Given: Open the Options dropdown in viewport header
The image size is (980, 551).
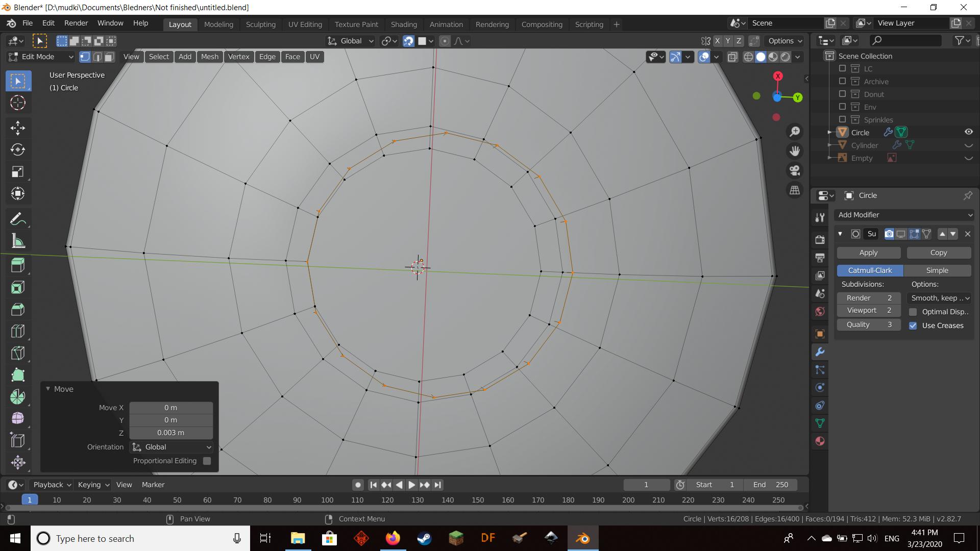Looking at the screenshot, I should pyautogui.click(x=785, y=41).
